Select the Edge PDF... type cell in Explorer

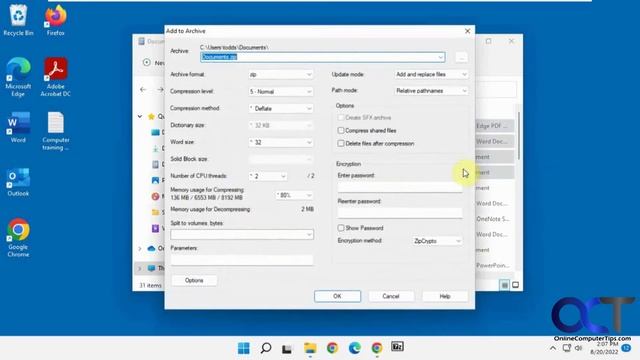[492, 126]
